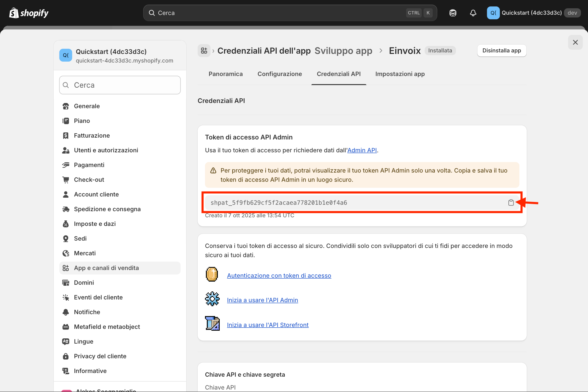Click the settings sidebar Cerca field
The image size is (588, 392).
[120, 85]
